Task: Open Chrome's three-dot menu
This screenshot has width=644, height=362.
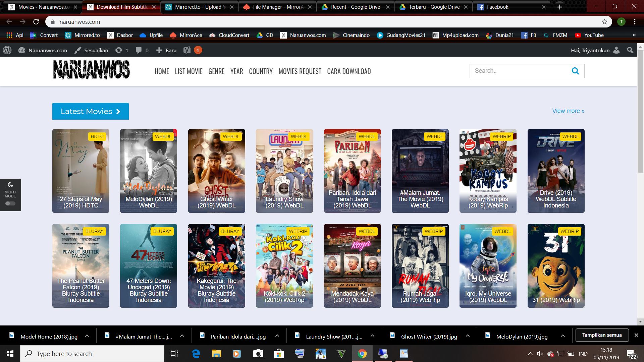Action: [x=635, y=22]
